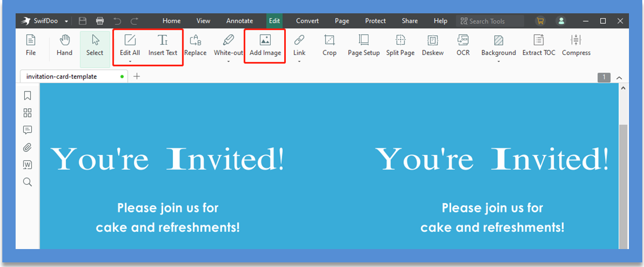
Task: Click the Search Tools field
Action: pyautogui.click(x=490, y=21)
